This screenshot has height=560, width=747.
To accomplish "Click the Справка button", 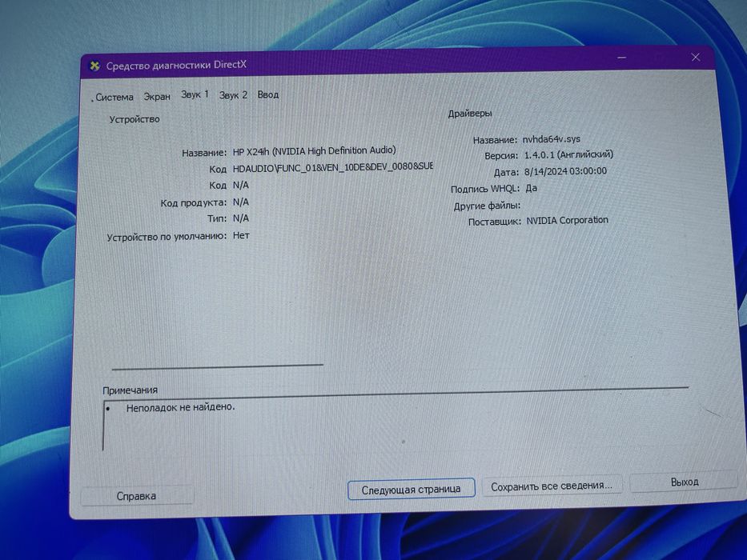I will pos(137,496).
